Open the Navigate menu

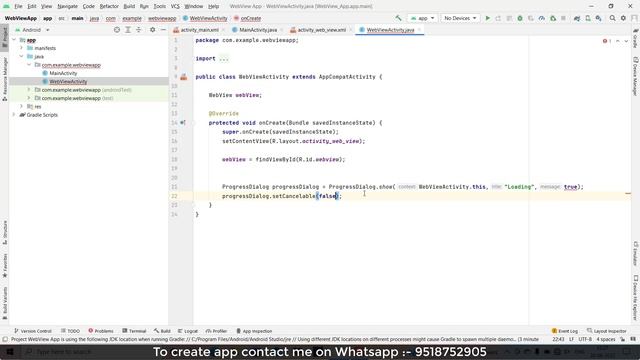pyautogui.click(x=67, y=7)
